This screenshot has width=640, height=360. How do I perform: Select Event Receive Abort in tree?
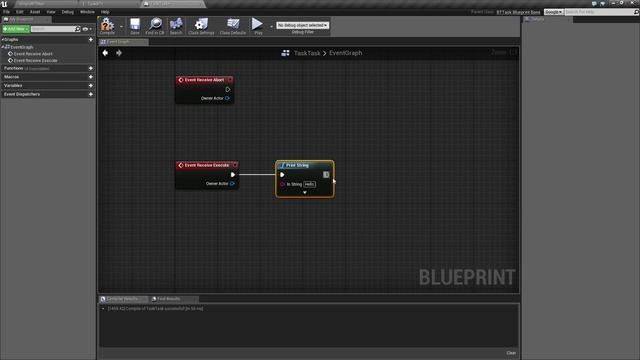(33, 53)
